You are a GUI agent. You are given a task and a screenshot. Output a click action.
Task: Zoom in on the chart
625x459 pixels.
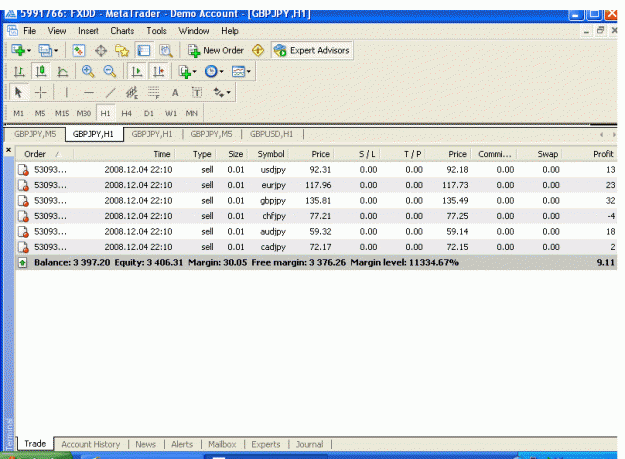[x=88, y=72]
